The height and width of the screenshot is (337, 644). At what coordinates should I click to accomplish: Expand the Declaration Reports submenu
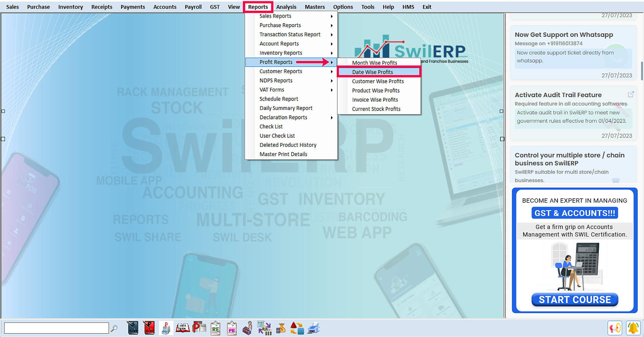point(291,117)
